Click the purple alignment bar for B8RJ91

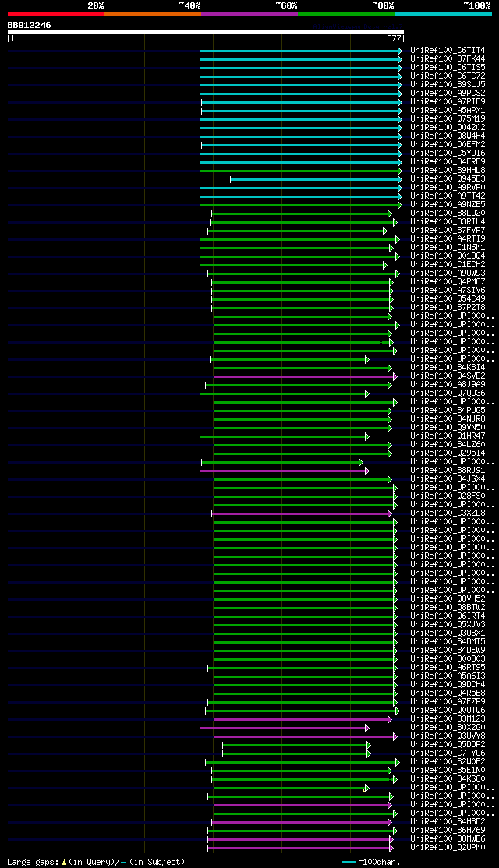click(x=284, y=471)
